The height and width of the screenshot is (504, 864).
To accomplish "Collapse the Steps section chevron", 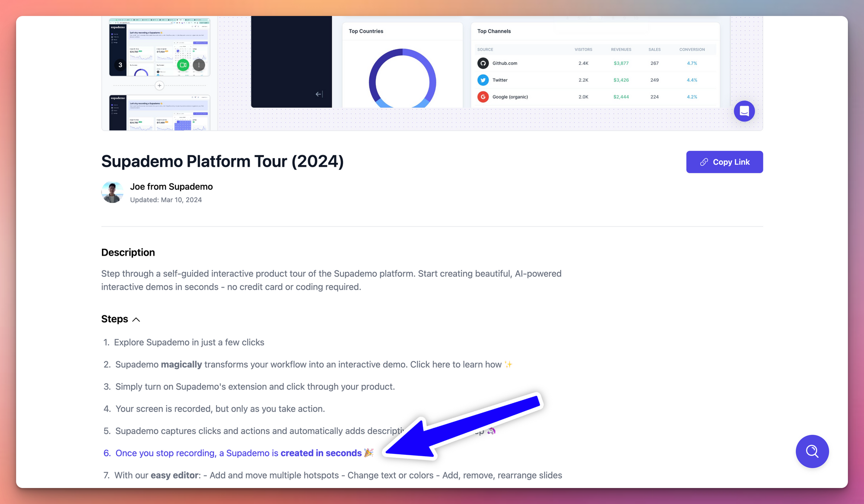I will pyautogui.click(x=136, y=320).
